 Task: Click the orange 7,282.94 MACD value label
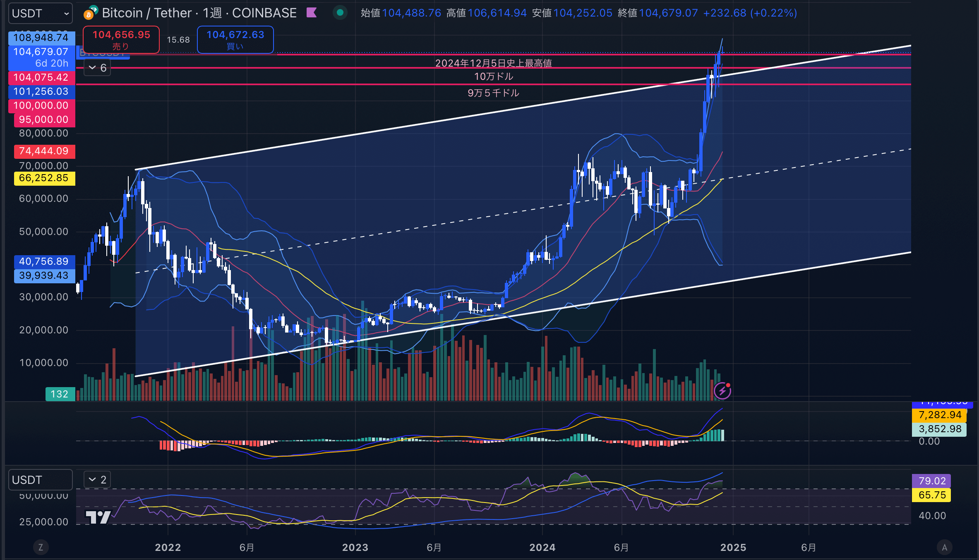click(x=939, y=415)
